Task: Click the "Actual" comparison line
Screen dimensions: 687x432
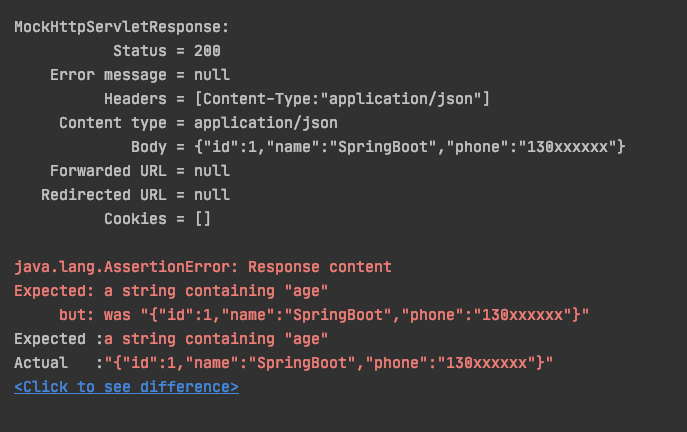Action: 284,362
